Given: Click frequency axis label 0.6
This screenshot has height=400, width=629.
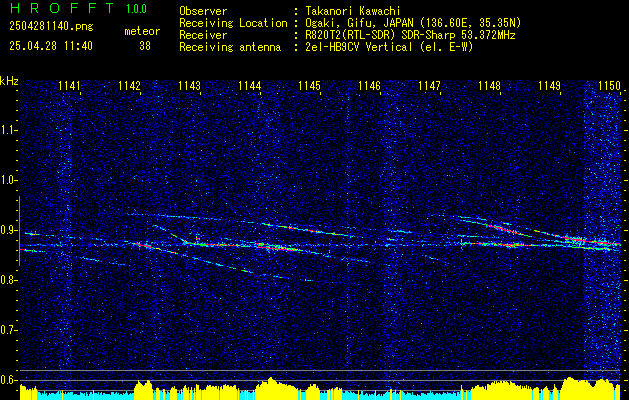Looking at the screenshot, I should 7,380.
